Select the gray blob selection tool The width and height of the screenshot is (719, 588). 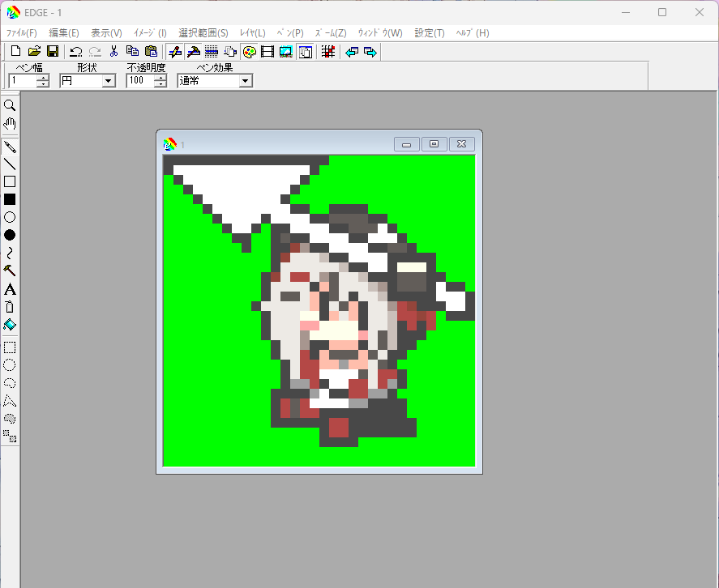[x=10, y=419]
